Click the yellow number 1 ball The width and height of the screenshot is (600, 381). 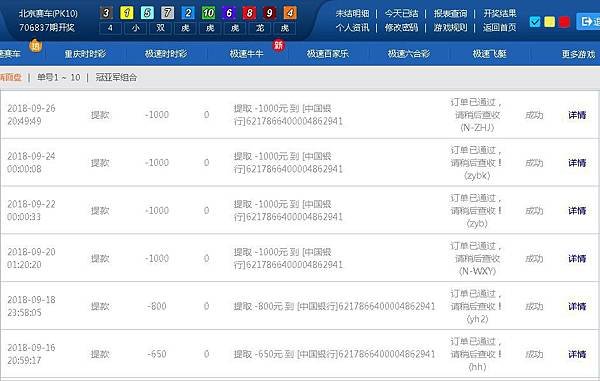coord(127,13)
